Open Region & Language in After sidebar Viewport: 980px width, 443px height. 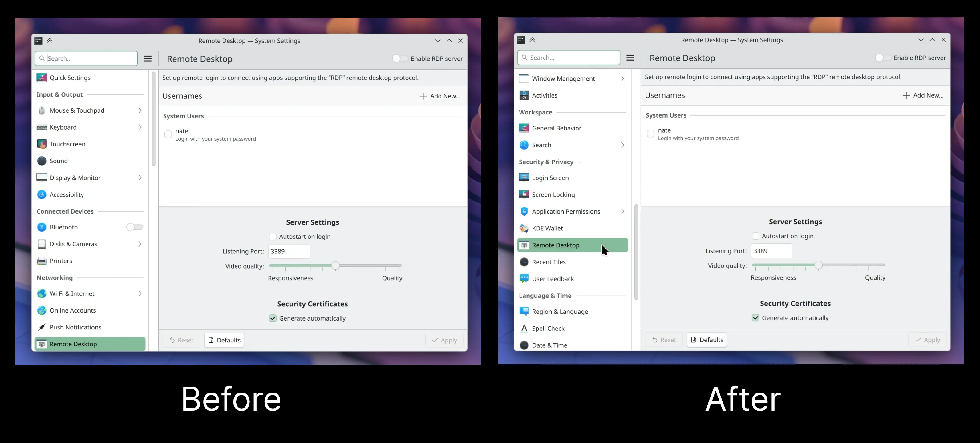[573, 312]
